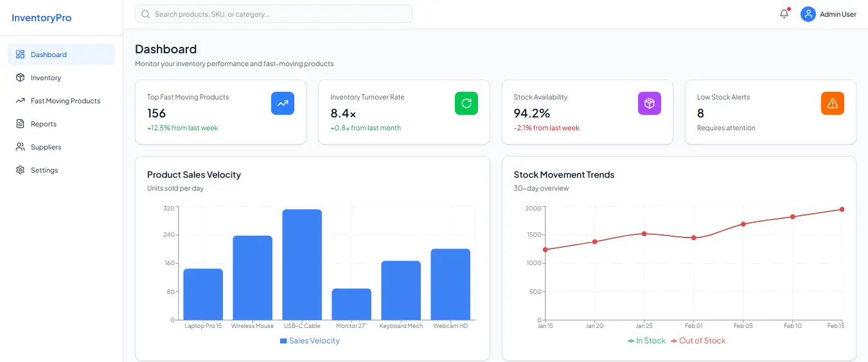
Task: Click the notification bell icon
Action: [784, 14]
